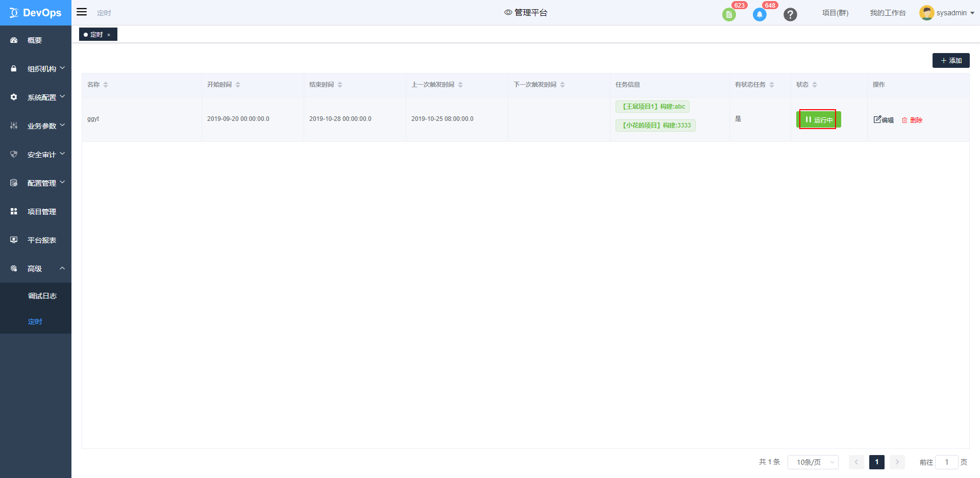
Task: Select 定时 submenu item
Action: click(35, 321)
